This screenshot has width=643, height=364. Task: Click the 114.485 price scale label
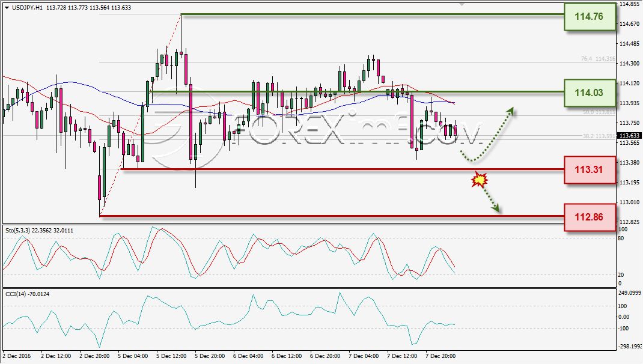click(x=629, y=43)
